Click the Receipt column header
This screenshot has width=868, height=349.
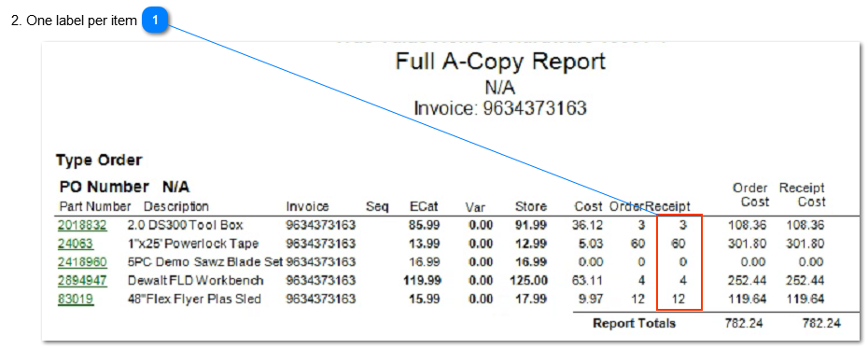pyautogui.click(x=668, y=207)
